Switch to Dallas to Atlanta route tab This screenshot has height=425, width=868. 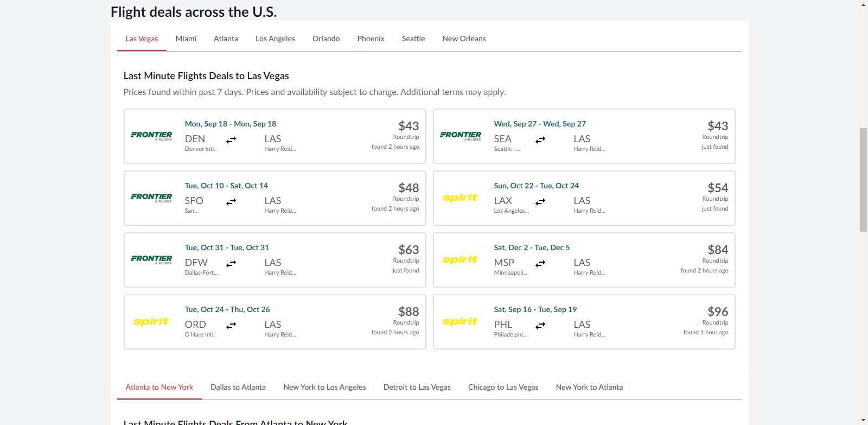[x=238, y=387]
